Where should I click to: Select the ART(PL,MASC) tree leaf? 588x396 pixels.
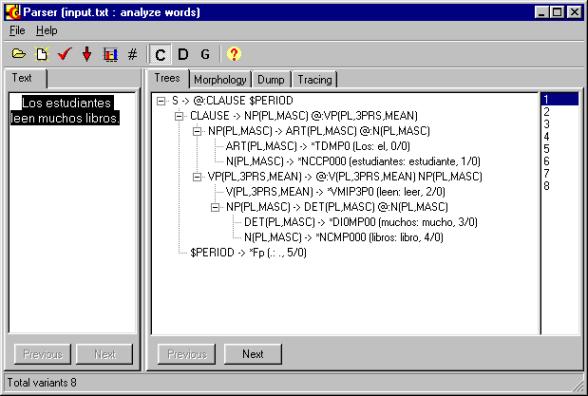(x=318, y=146)
